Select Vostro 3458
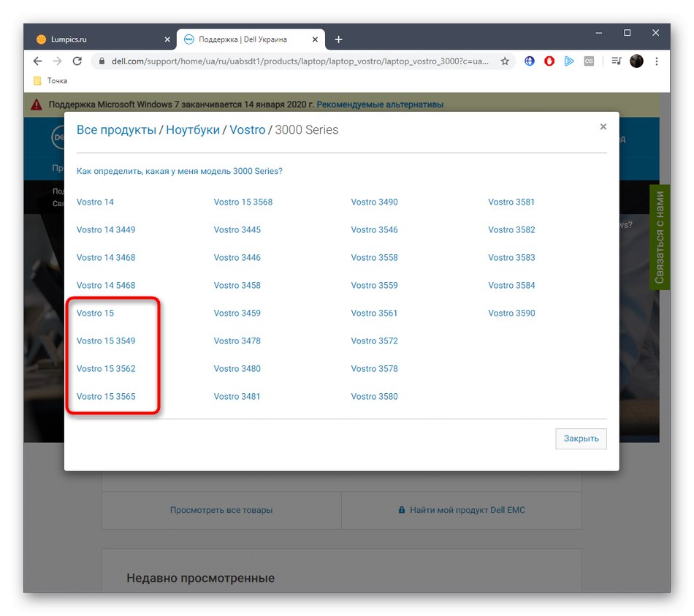 click(237, 286)
